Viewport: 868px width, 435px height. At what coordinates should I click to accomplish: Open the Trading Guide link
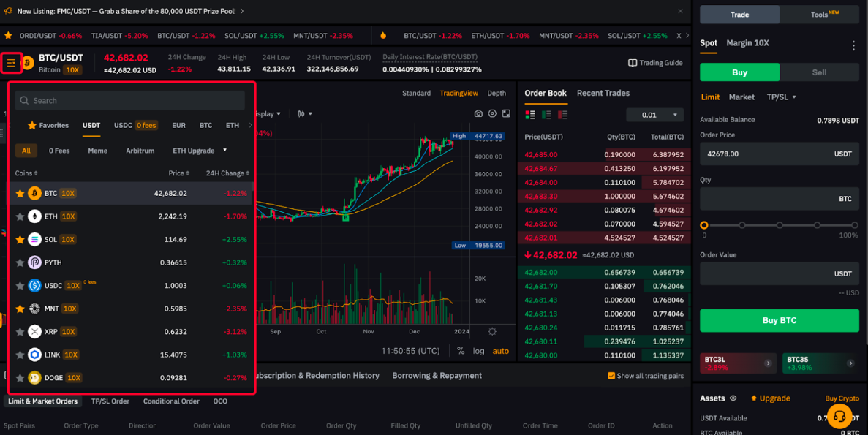point(654,63)
